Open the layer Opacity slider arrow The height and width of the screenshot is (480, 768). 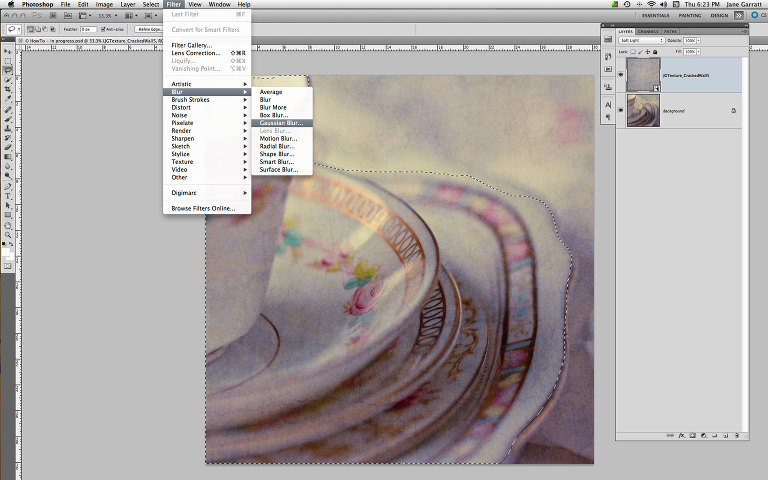point(698,41)
